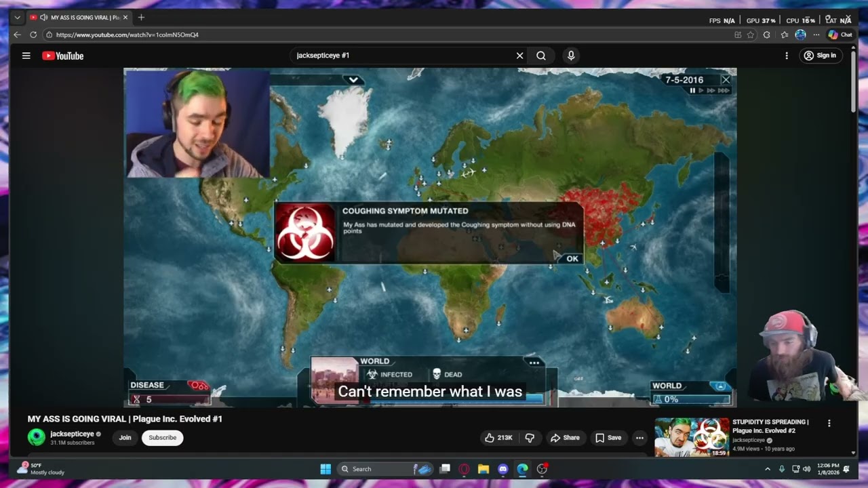Viewport: 868px width, 488px height.
Task: Click the world city photo thumbnail
Action: tap(334, 381)
